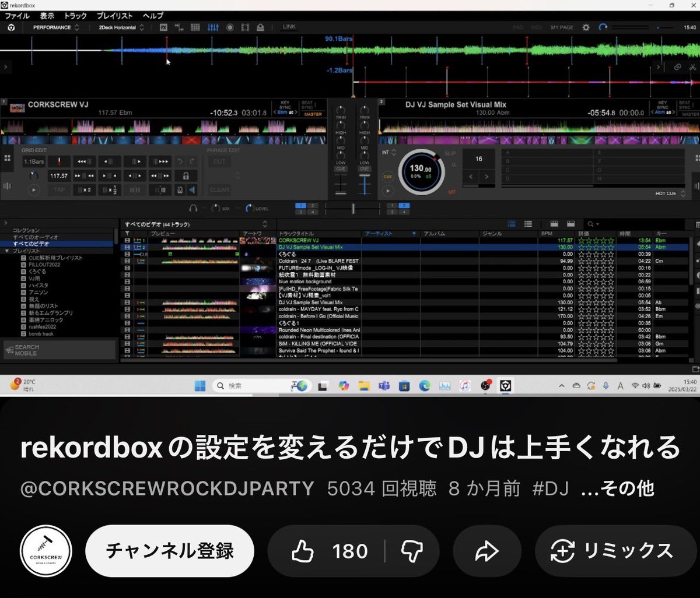Click the grid edit 1.1Bars field

(34, 161)
